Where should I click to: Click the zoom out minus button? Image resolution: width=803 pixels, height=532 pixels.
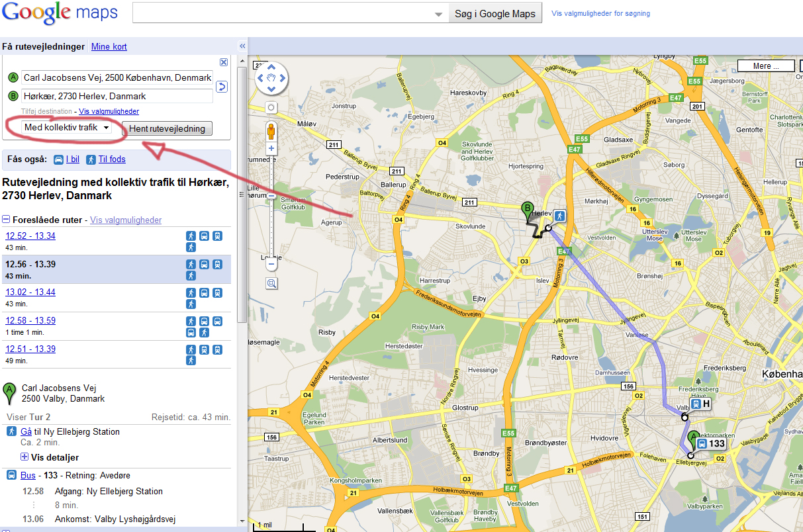[x=271, y=265]
